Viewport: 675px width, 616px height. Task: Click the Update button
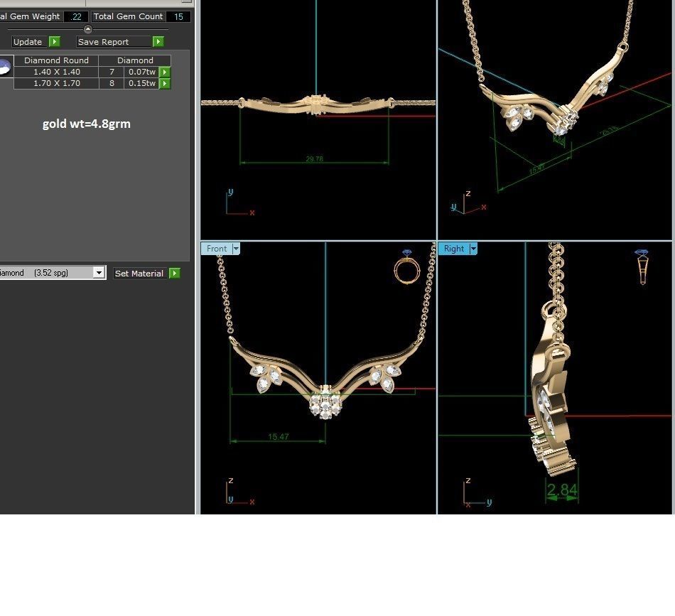pyautogui.click(x=30, y=42)
